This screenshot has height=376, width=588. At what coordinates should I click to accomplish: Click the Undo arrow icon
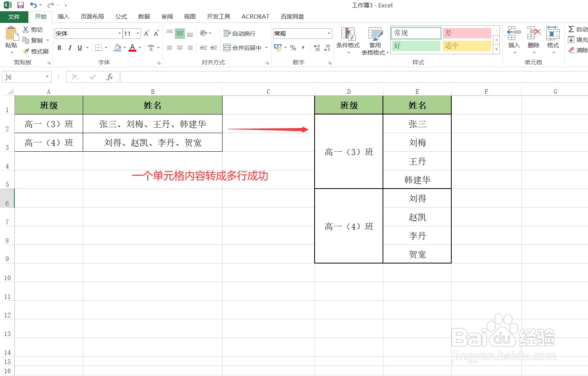pyautogui.click(x=33, y=5)
